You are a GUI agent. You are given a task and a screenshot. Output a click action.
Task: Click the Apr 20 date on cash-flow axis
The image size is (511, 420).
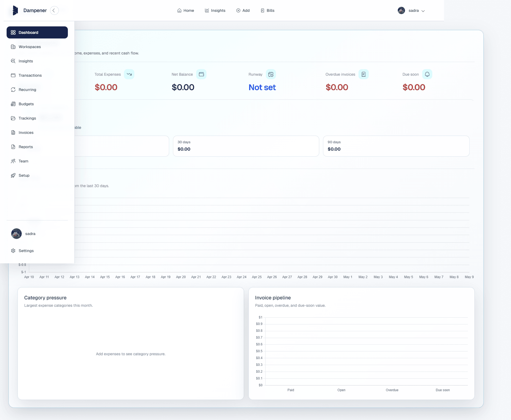(x=181, y=277)
